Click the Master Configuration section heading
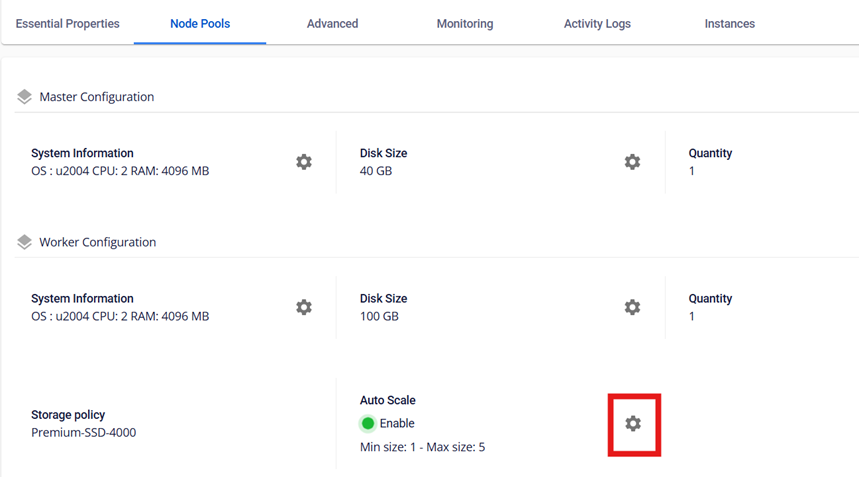The image size is (859, 477). click(96, 97)
